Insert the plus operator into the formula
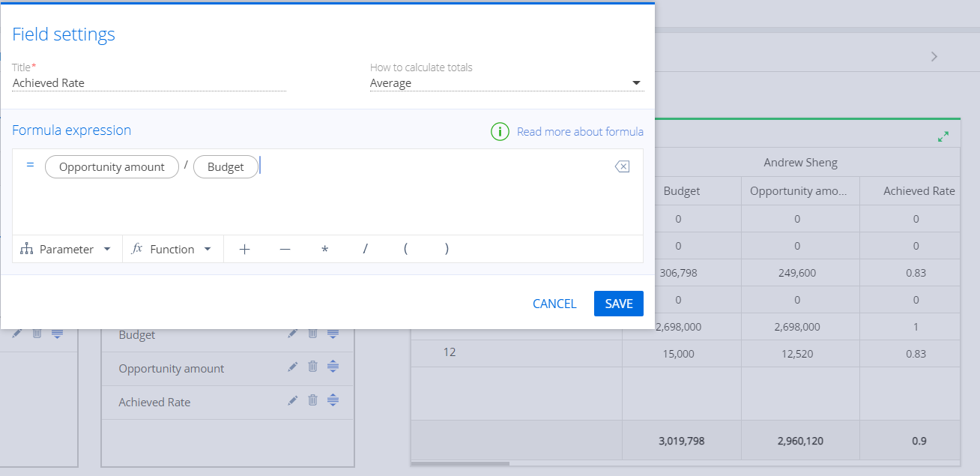The image size is (980, 476). pos(244,250)
